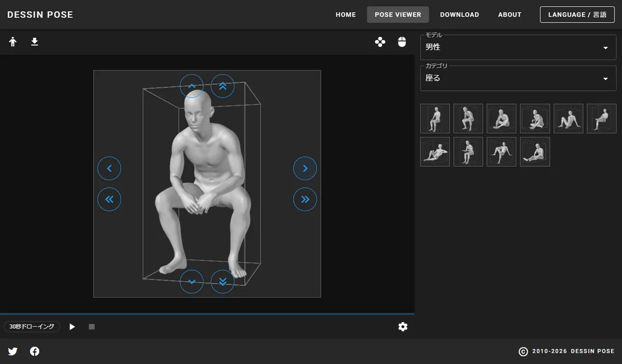622x364 pixels.
Task: Open the ABOUT page
Action: 510,14
